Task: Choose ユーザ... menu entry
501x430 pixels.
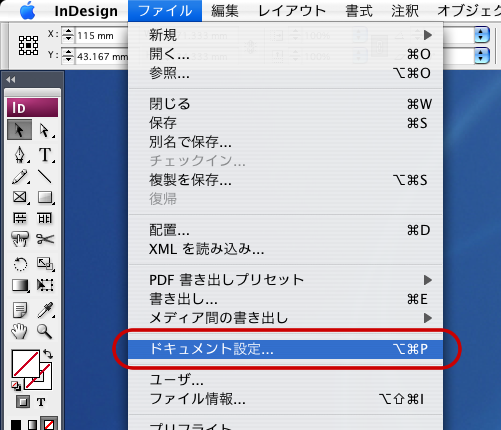Action: coord(286,380)
